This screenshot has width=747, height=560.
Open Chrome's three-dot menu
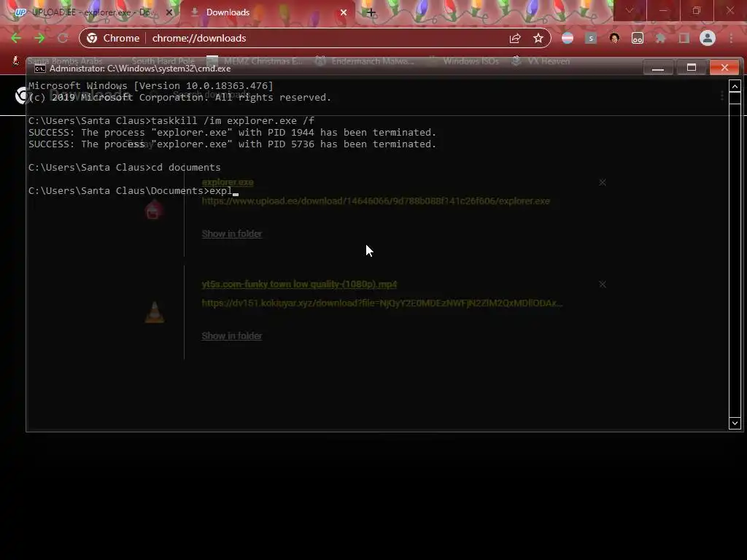click(731, 38)
